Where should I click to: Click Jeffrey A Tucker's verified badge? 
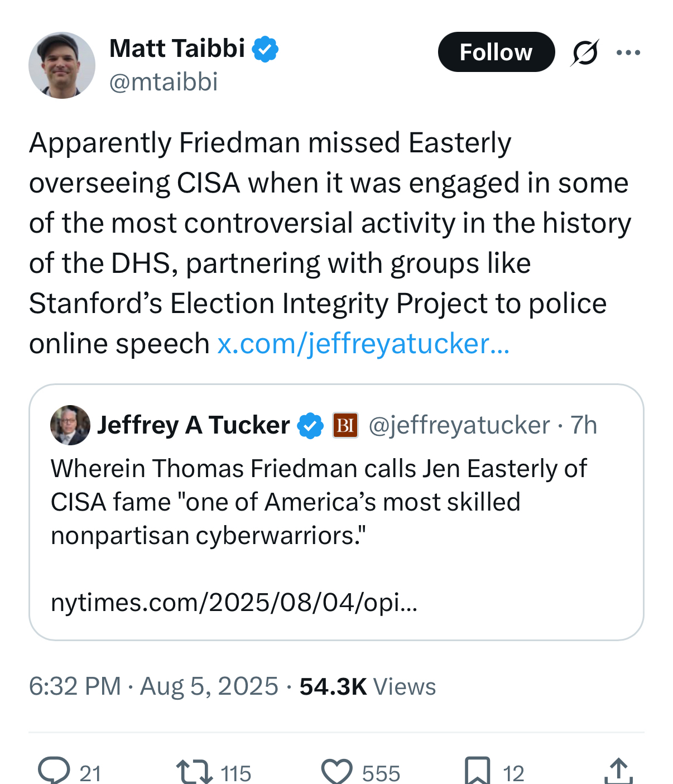310,426
